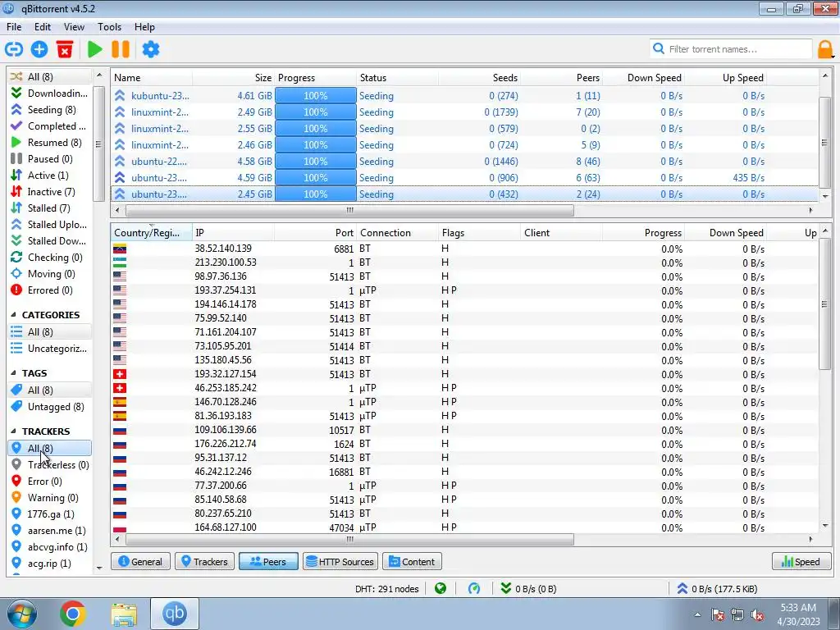840x630 pixels.
Task: Click the red Delete torrent toolbar icon
Action: (x=65, y=49)
